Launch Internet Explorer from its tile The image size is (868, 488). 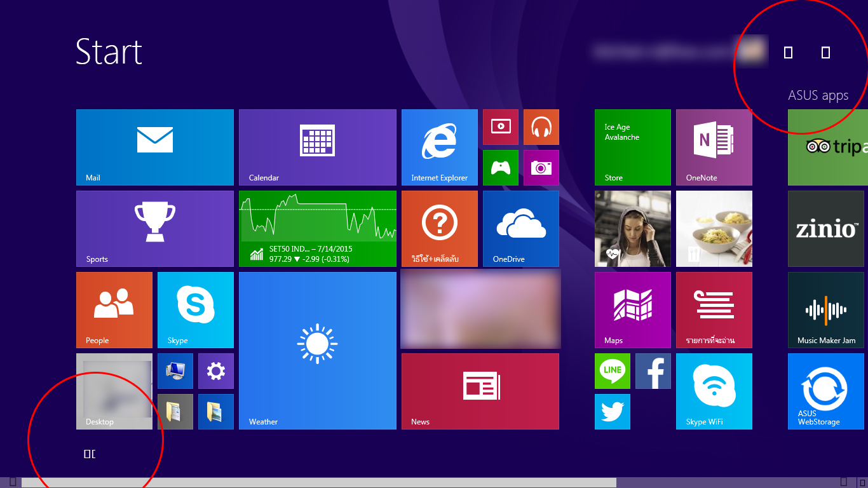[x=440, y=147]
